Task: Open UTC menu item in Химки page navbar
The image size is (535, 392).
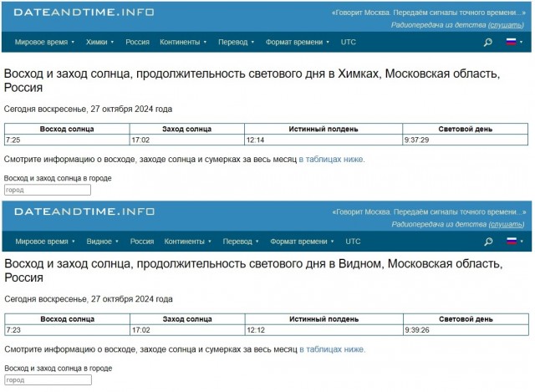Action: [x=348, y=42]
